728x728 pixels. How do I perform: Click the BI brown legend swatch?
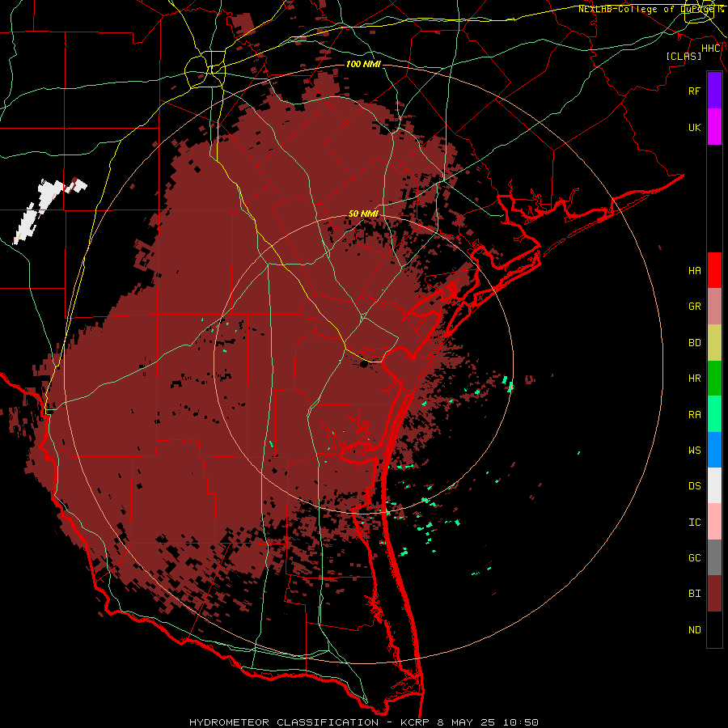(x=714, y=594)
